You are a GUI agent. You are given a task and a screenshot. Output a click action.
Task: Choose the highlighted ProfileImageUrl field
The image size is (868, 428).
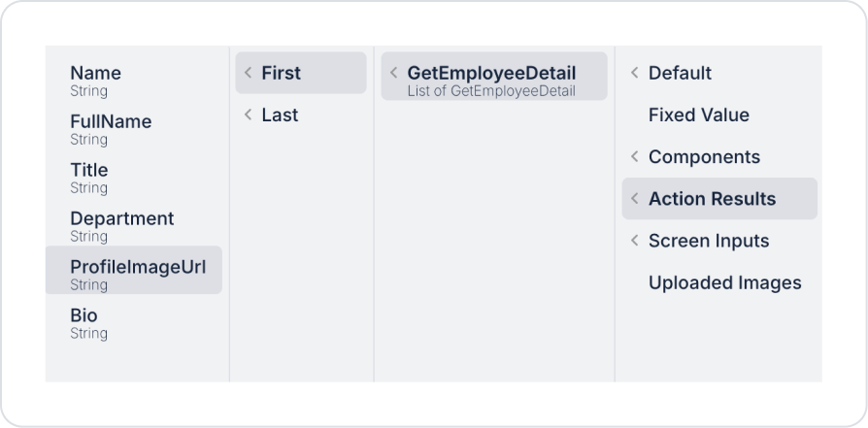[133, 270]
